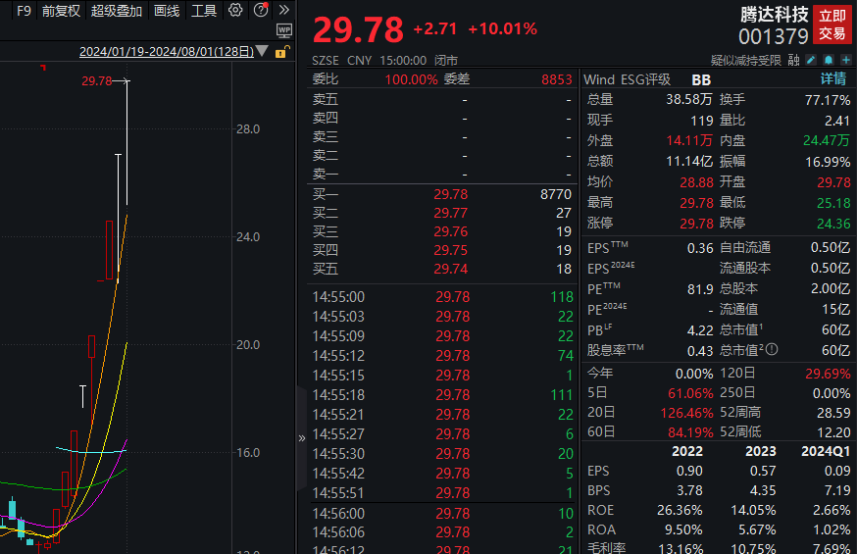Click the info icon beside 总市值2
This screenshot has height=554, width=857.
click(x=772, y=350)
